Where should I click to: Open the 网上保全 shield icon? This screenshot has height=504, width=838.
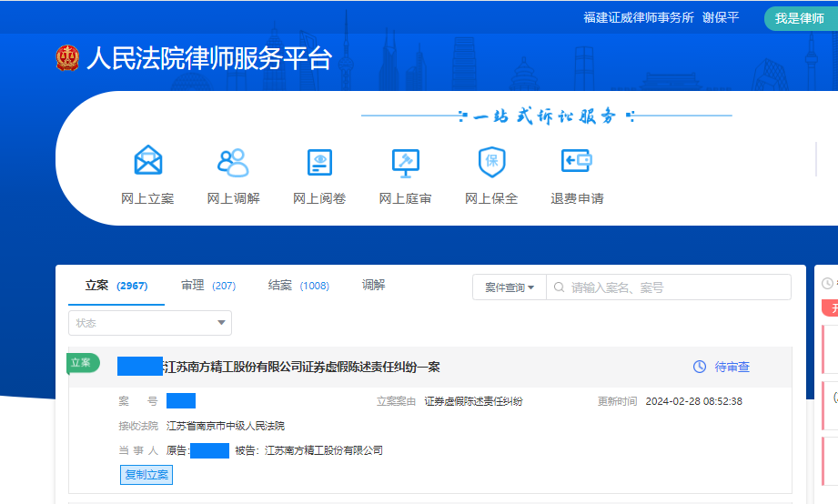[491, 162]
